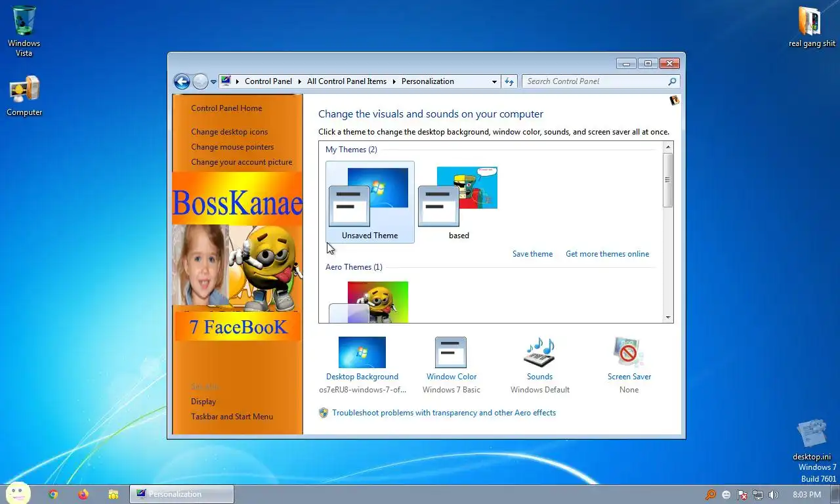The height and width of the screenshot is (504, 840).
Task: Expand the arrow after All Control Panel Items
Action: [x=394, y=81]
